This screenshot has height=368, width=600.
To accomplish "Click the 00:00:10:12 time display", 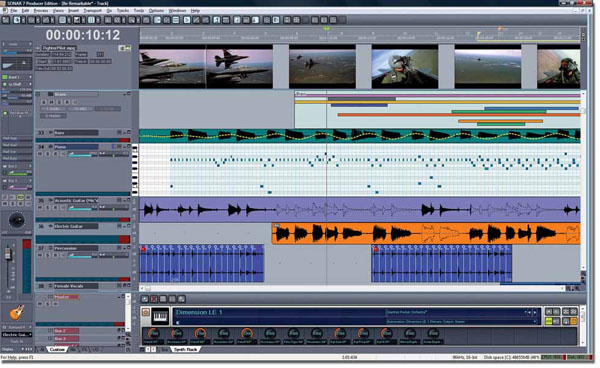I will 83,35.
